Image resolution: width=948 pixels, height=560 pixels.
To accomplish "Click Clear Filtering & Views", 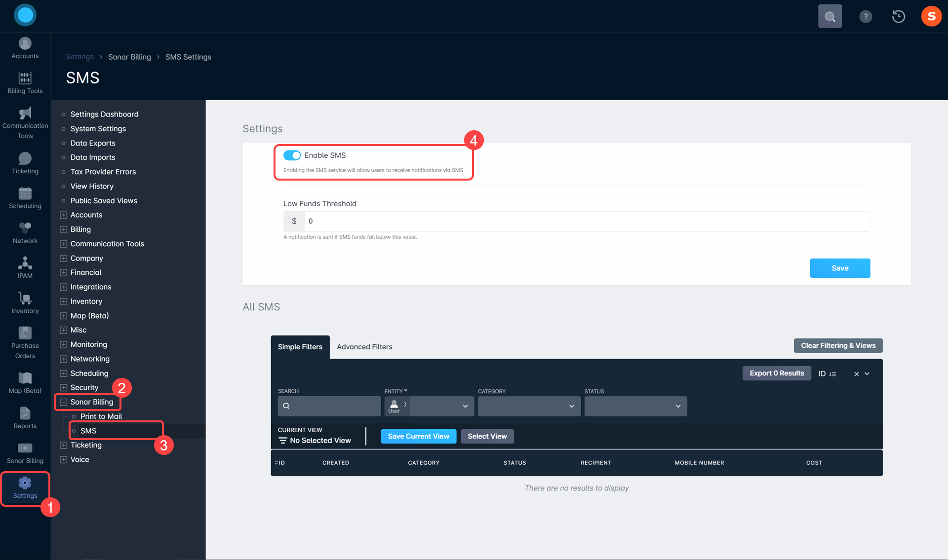I will 837,345.
